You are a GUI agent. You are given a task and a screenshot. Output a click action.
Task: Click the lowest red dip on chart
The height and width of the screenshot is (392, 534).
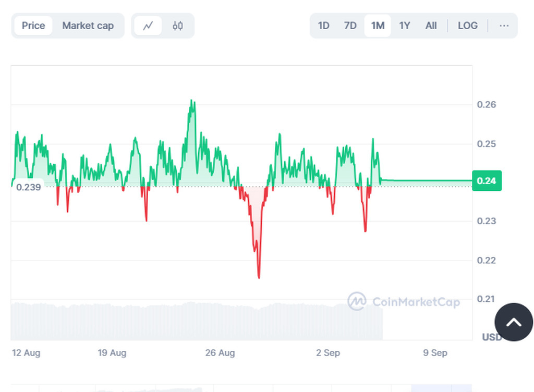[259, 276]
